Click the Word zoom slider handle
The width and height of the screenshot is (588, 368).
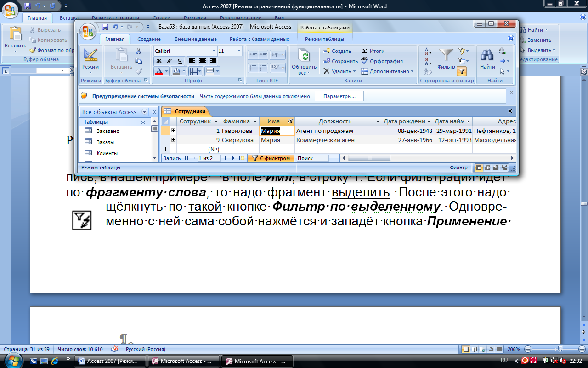[559, 349]
